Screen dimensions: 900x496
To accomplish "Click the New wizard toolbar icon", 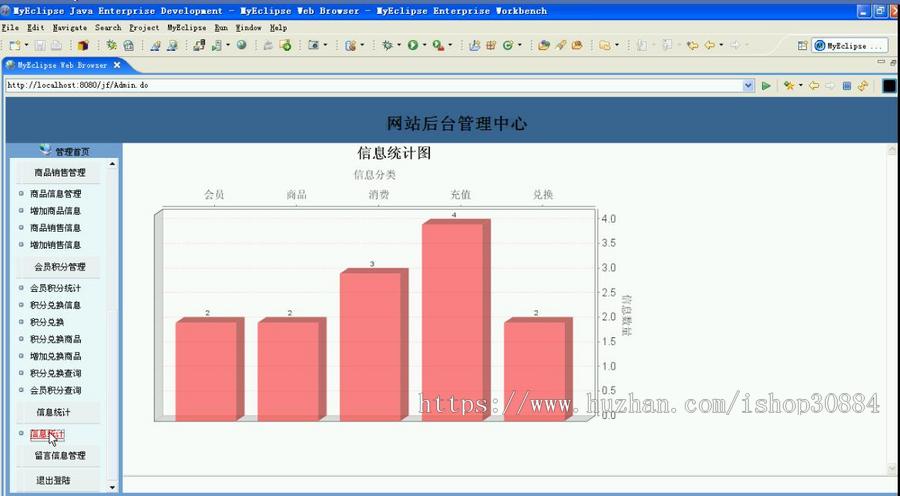I will click(15, 45).
